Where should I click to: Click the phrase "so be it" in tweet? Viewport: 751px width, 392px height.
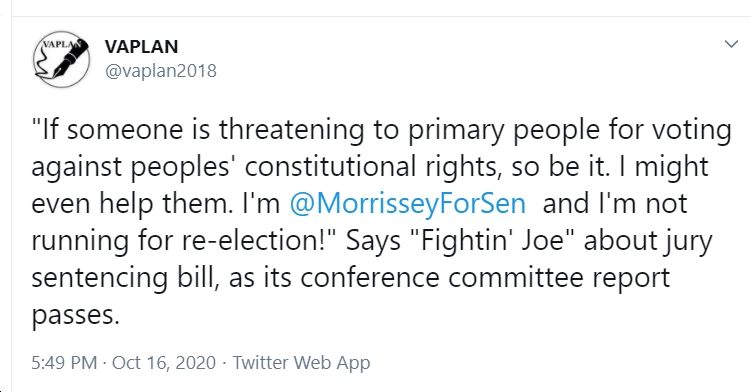point(560,167)
